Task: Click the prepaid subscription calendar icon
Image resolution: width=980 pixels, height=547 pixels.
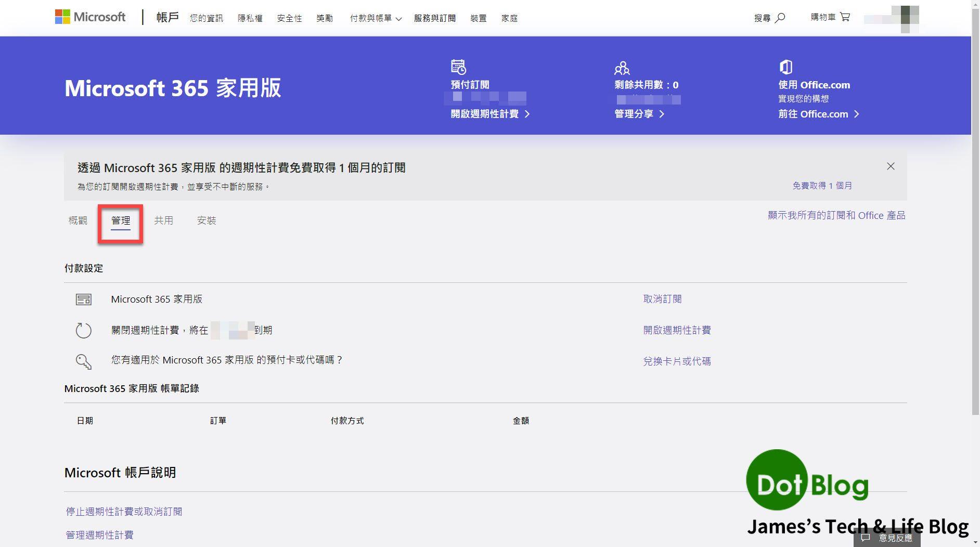Action: click(x=458, y=67)
